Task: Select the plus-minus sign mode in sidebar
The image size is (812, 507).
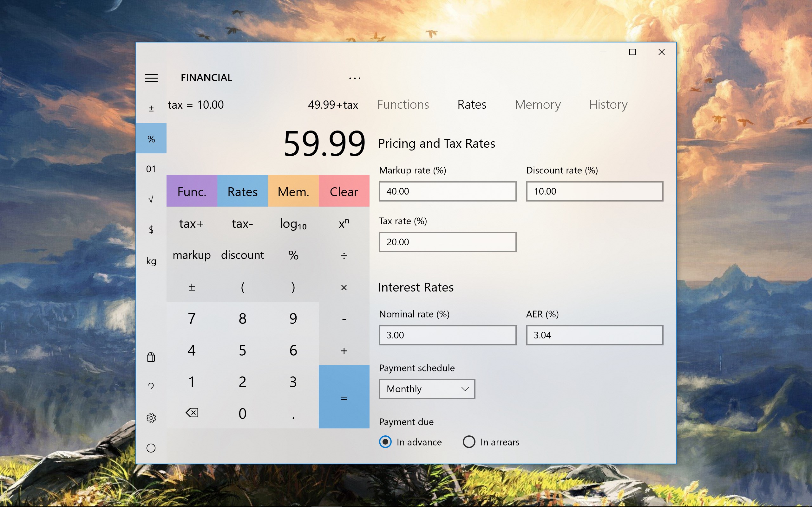Action: 151,107
